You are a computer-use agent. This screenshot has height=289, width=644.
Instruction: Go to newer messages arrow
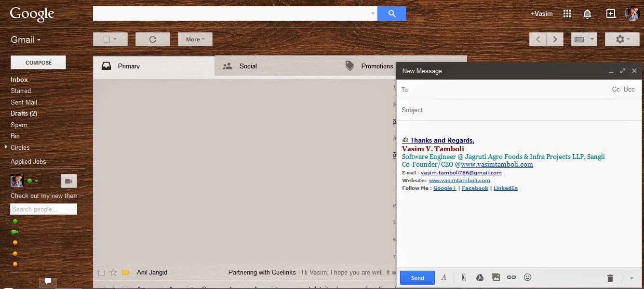tap(538, 39)
